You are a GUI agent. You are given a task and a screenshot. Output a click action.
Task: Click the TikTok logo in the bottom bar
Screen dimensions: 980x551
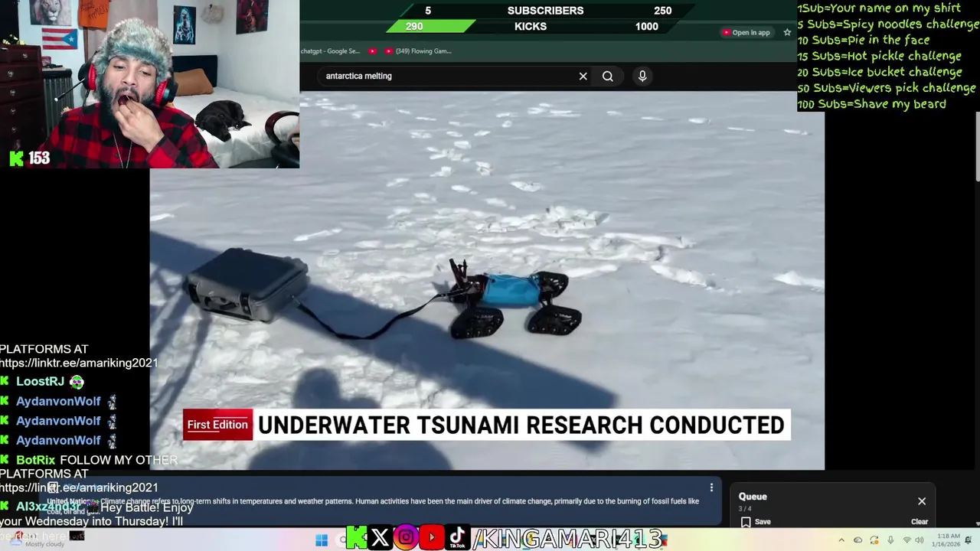(458, 538)
